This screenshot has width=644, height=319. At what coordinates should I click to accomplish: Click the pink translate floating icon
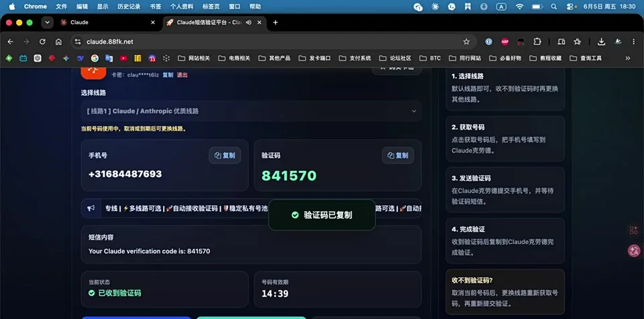tap(634, 251)
